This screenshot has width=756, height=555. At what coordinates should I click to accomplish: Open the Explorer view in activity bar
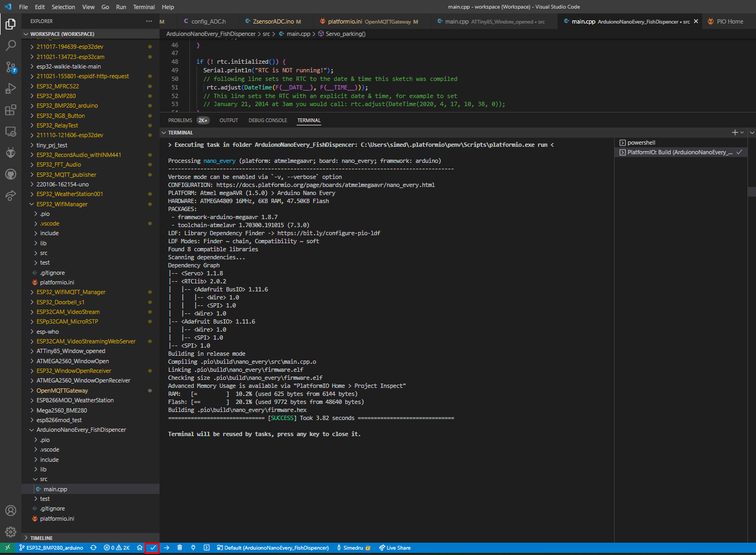(x=11, y=24)
